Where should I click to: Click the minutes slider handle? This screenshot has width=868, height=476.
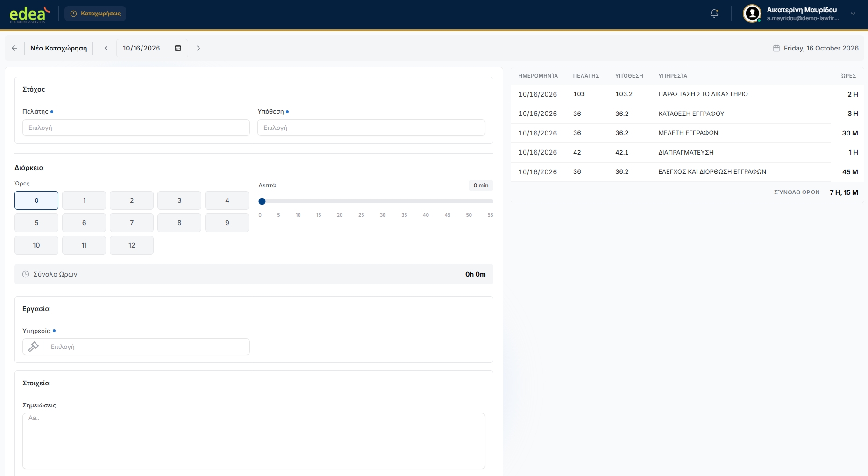pos(262,201)
